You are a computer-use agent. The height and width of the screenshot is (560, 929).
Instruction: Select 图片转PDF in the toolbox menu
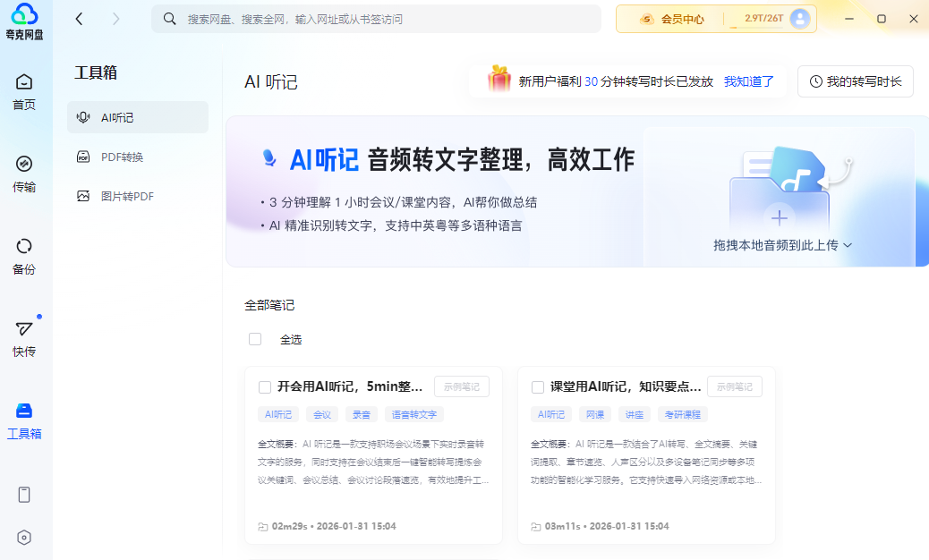[x=126, y=196]
